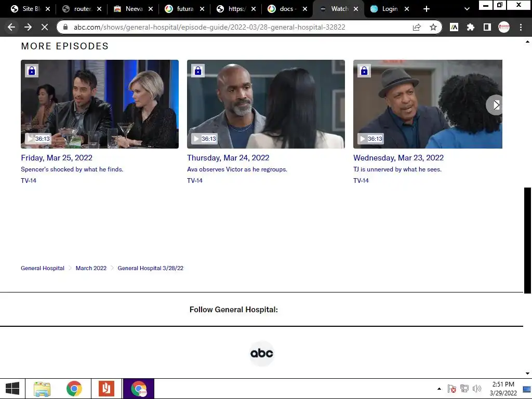Play the Friday Mar 25 episode 36:13 badge

click(x=38, y=138)
